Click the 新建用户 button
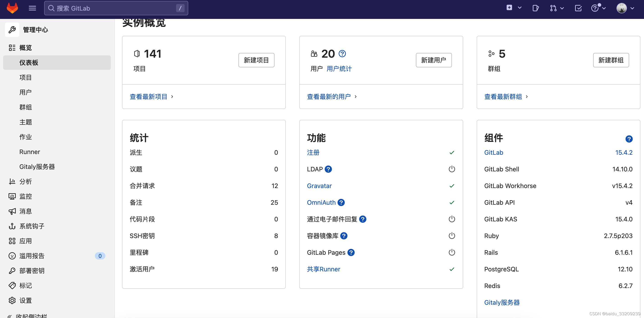This screenshot has width=644, height=318. 433,60
